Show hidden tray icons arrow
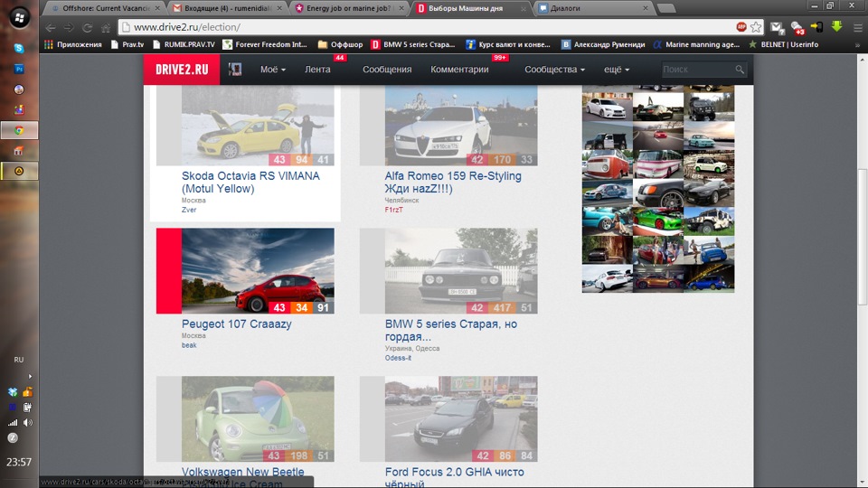The width and height of the screenshot is (868, 488). 30,376
